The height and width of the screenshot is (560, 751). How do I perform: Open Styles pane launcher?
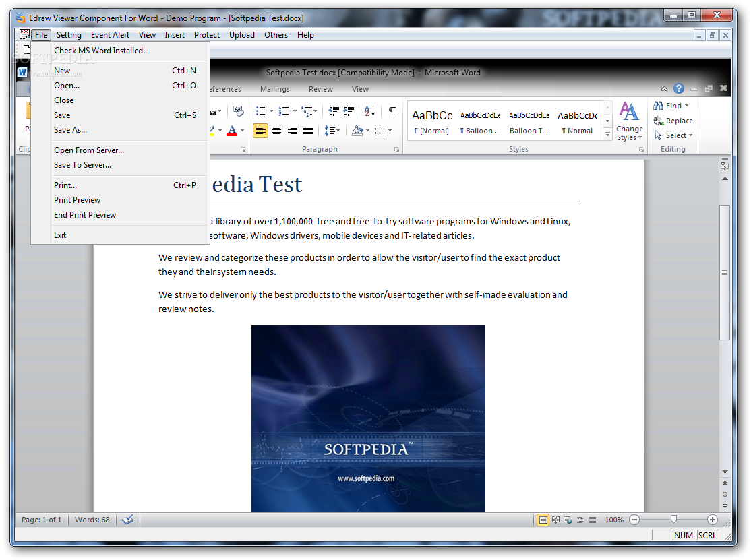pos(641,150)
